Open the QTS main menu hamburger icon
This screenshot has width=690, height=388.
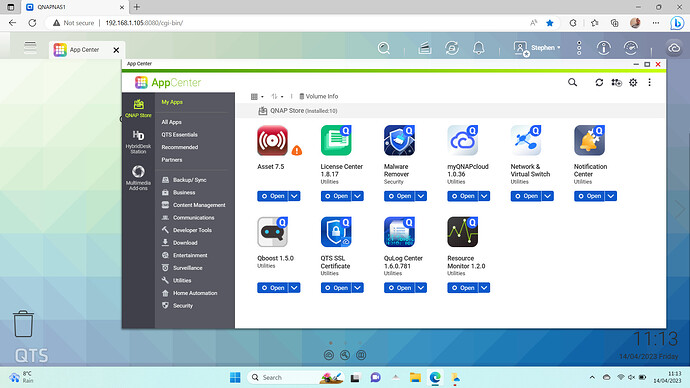pos(30,48)
